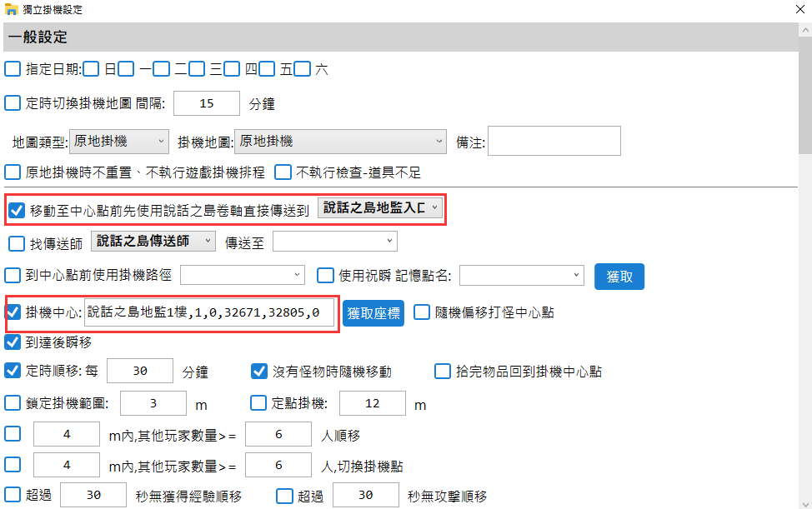Open 說話之島地監入口 teleport destination dropdown

pos(379,209)
